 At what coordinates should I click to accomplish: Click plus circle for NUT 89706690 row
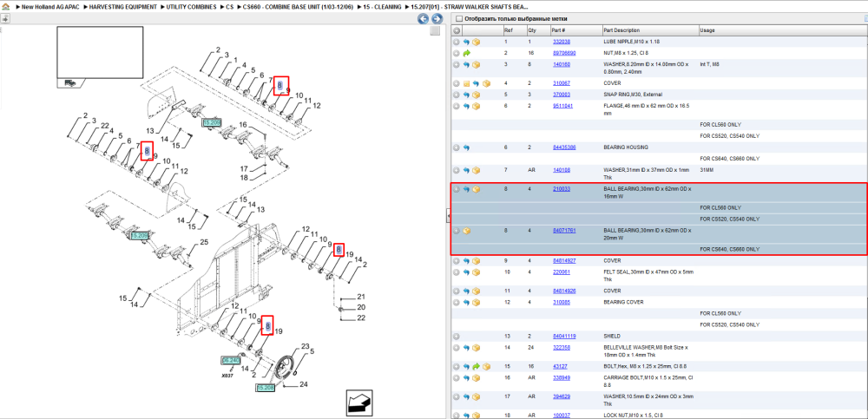(457, 54)
